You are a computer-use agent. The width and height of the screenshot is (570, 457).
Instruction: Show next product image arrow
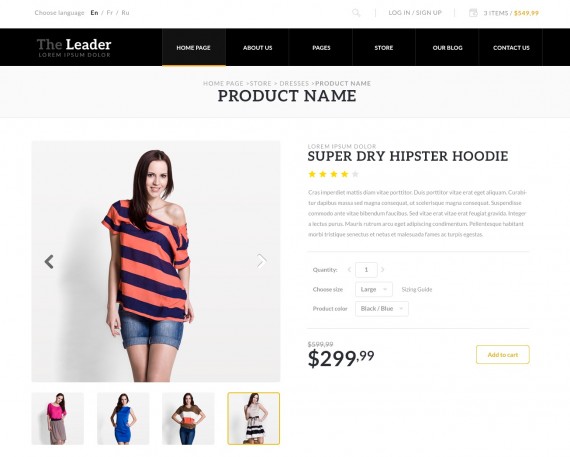pos(262,261)
